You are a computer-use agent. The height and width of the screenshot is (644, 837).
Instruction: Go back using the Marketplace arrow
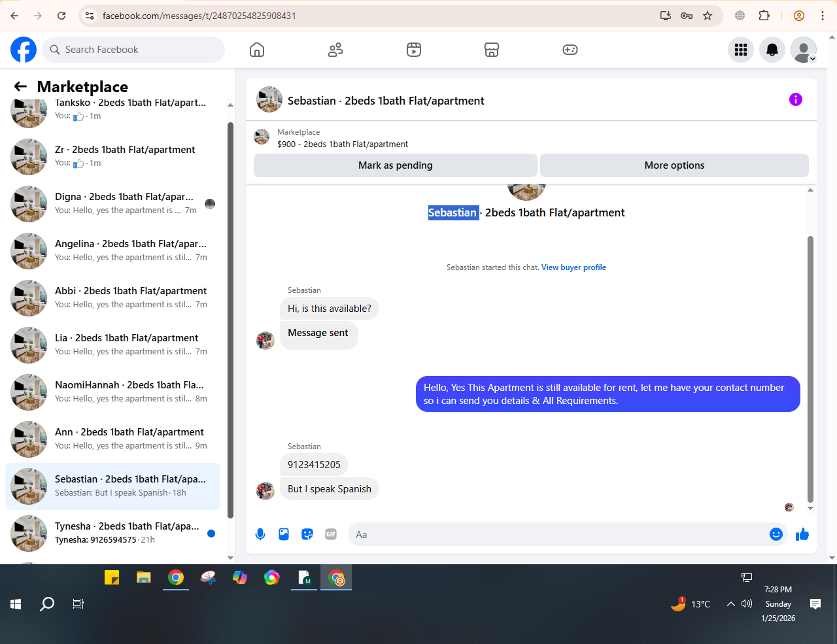click(20, 86)
